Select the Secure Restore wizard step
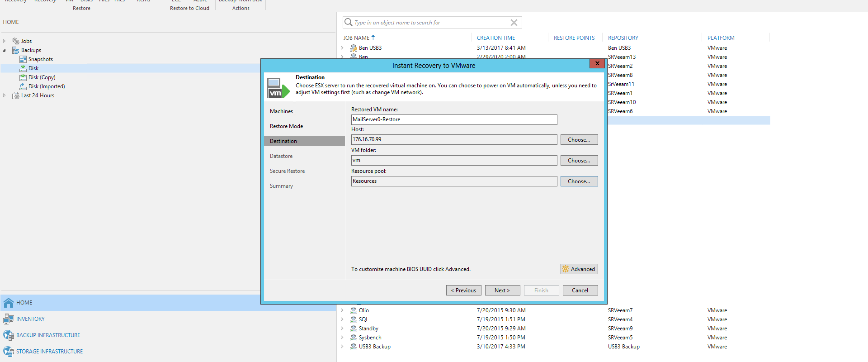 coord(287,171)
